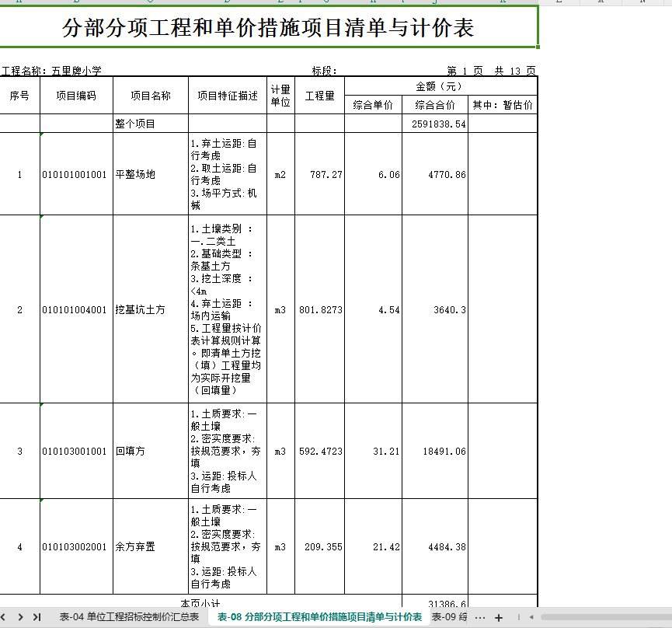Image resolution: width=672 pixels, height=628 pixels.
Task: Click quantity 801.8273
Action: [320, 309]
